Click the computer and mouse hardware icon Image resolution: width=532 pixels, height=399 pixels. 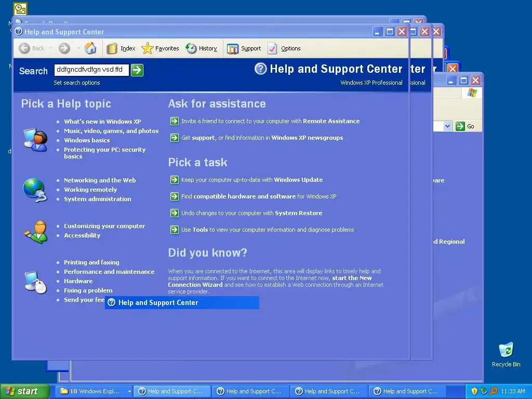click(x=36, y=282)
